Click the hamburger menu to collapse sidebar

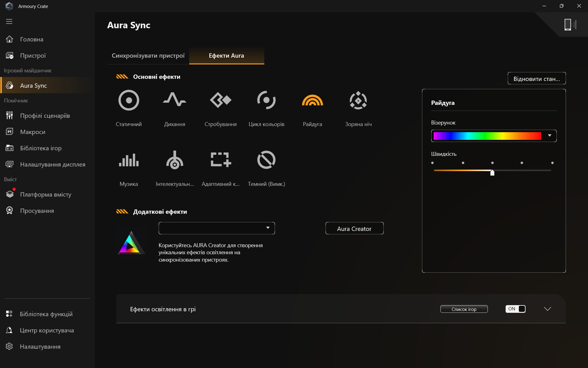pyautogui.click(x=9, y=21)
